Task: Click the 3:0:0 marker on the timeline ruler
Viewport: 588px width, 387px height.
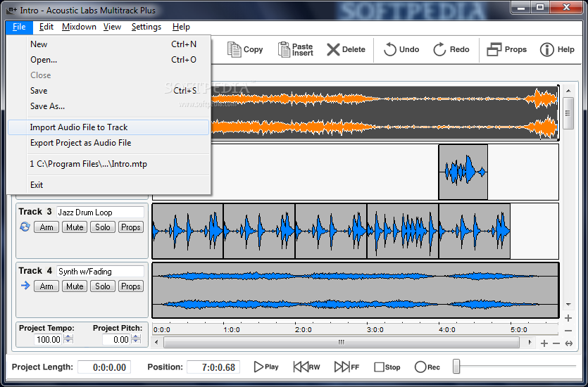Action: 375,330
